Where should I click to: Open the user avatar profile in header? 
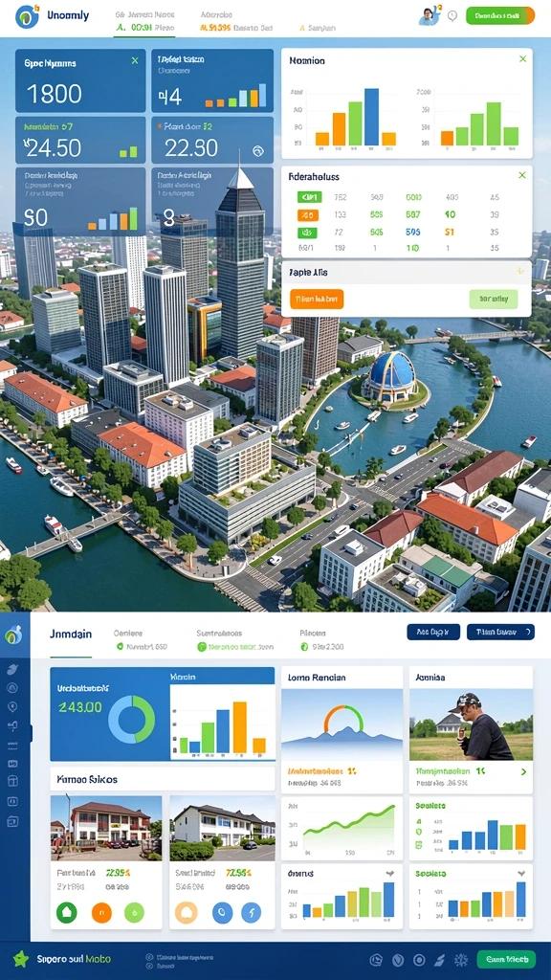[x=428, y=16]
